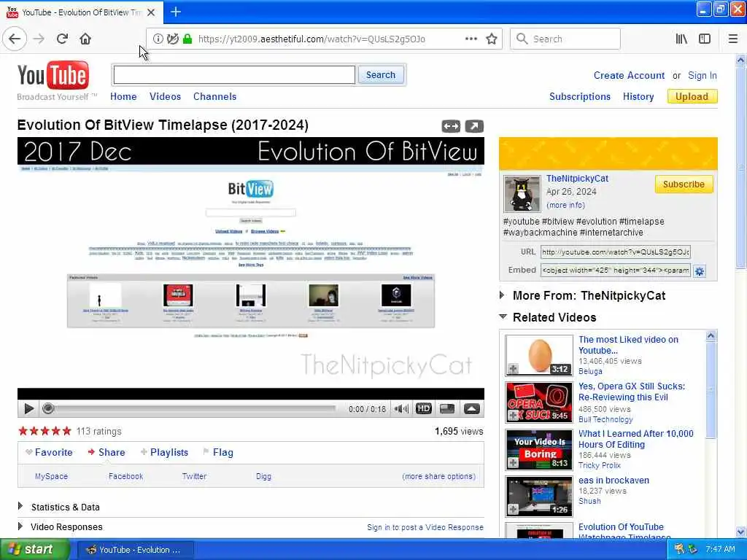Viewport: 747px width, 560px height.
Task: Open the site information icon in address bar
Action: (x=158, y=39)
